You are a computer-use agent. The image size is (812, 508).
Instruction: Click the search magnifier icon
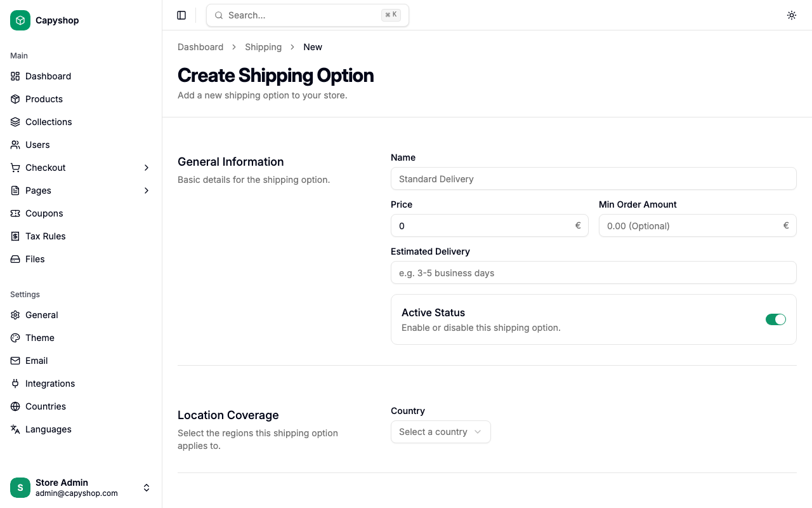tap(219, 15)
